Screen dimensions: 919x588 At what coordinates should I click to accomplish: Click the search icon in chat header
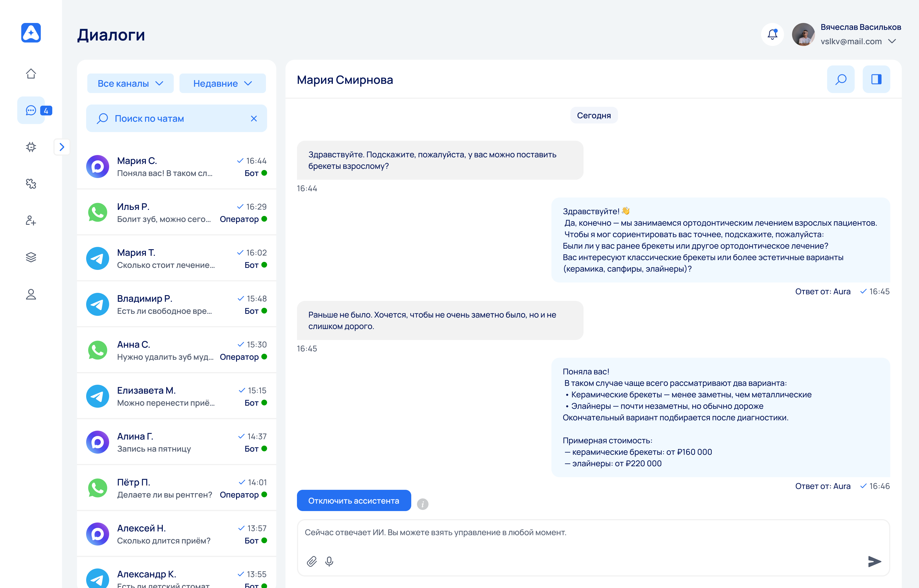840,80
